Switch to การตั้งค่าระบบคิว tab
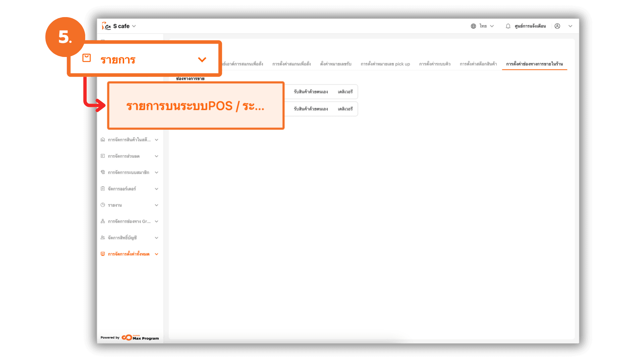 tap(435, 64)
